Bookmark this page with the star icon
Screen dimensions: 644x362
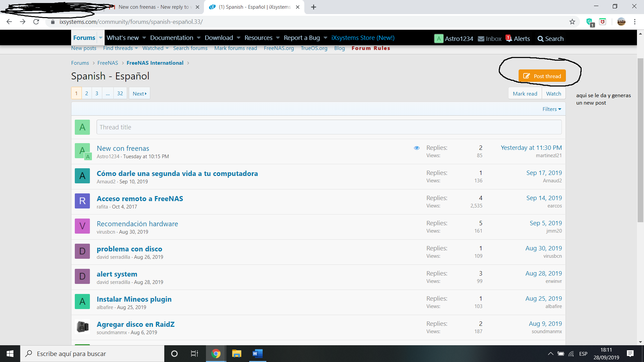[x=572, y=22]
